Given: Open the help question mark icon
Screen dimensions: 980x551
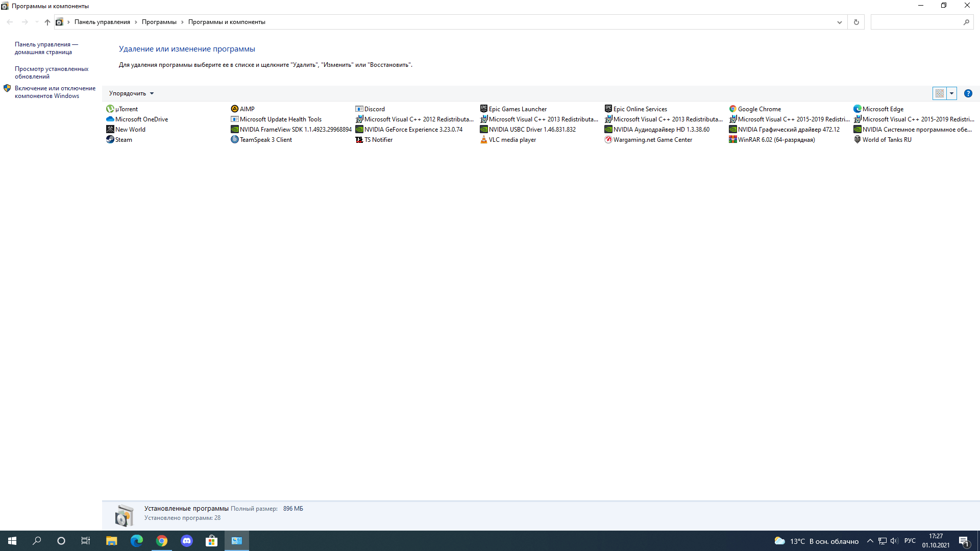Looking at the screenshot, I should 968,93.
